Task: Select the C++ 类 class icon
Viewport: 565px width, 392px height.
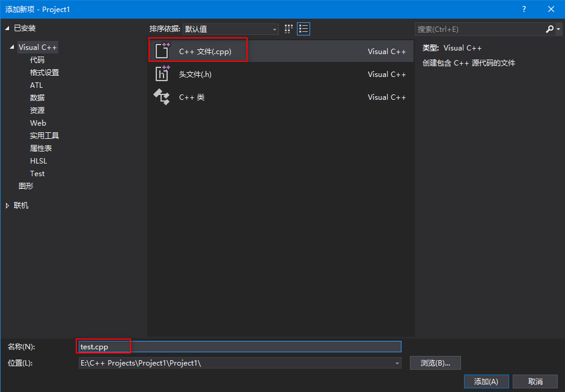Action: (162, 97)
